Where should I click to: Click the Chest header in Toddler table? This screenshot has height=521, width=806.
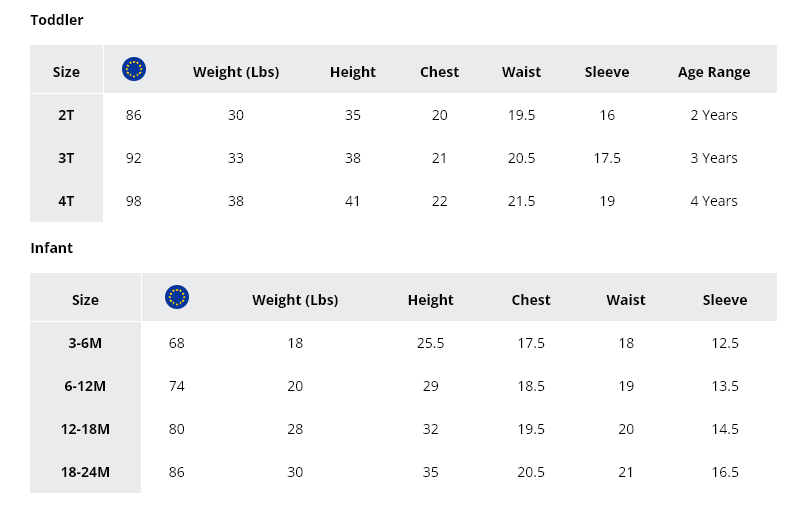click(439, 72)
